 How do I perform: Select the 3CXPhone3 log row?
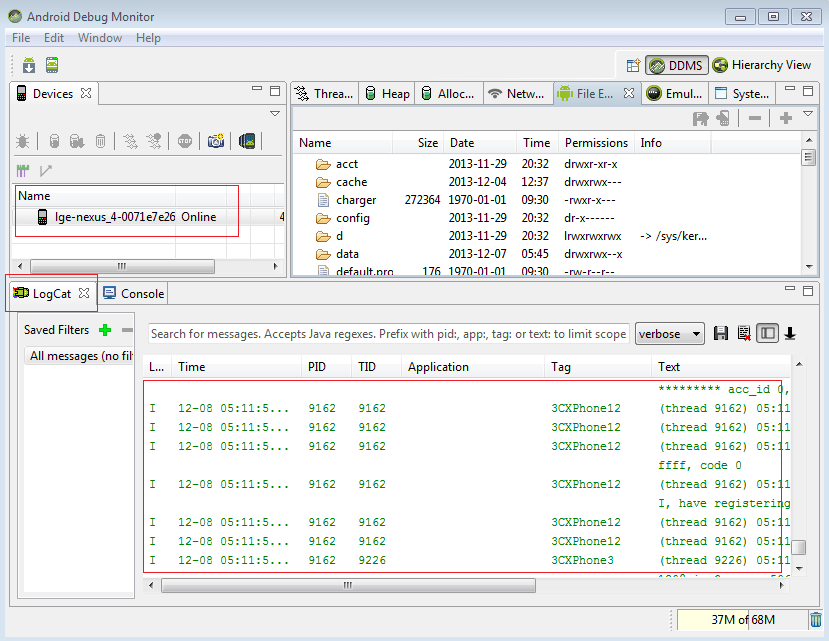click(466, 560)
